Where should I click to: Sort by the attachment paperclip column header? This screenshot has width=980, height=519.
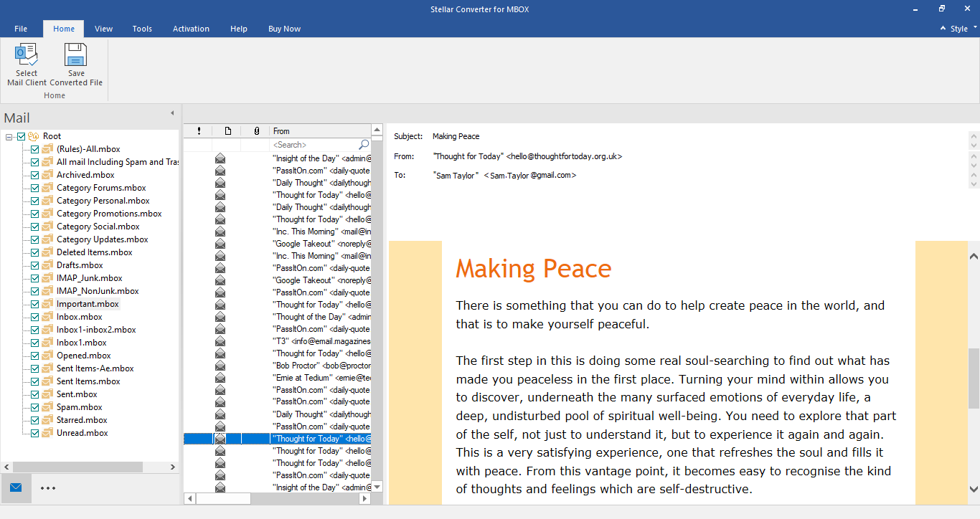(x=256, y=131)
